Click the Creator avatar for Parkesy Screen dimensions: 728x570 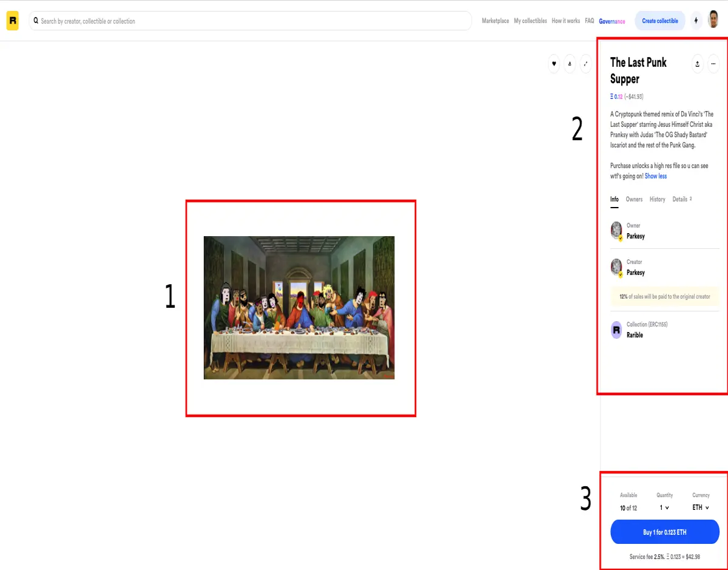click(x=616, y=267)
